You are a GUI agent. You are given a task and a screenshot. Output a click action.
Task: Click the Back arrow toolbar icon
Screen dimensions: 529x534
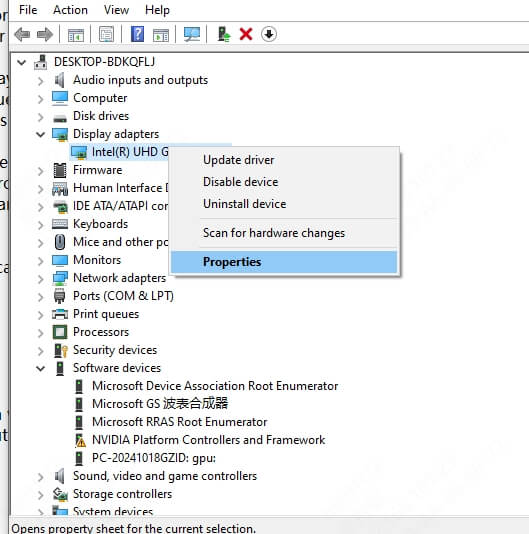[x=22, y=34]
